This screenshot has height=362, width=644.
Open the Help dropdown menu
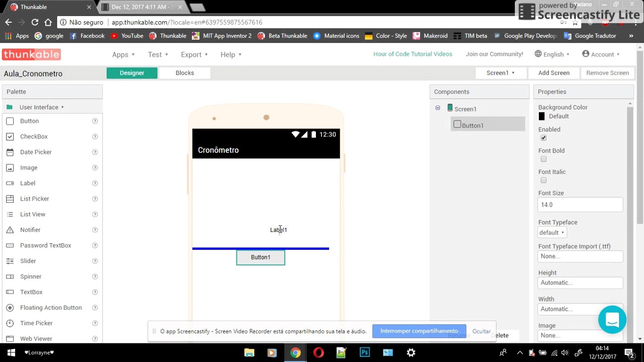pos(231,54)
